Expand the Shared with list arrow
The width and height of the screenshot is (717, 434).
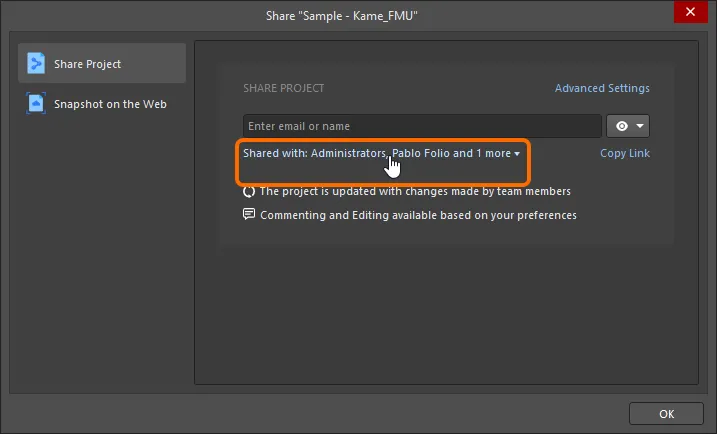click(x=517, y=154)
